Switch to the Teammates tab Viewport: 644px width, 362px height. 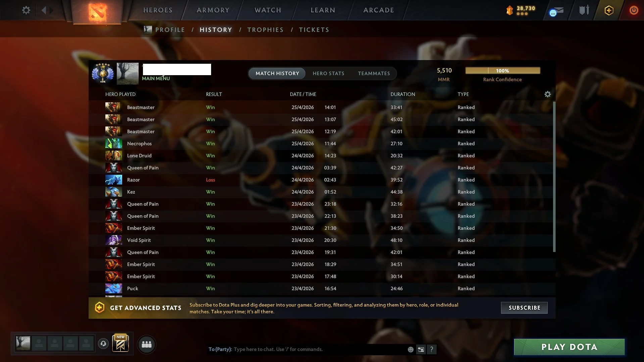[x=374, y=73]
